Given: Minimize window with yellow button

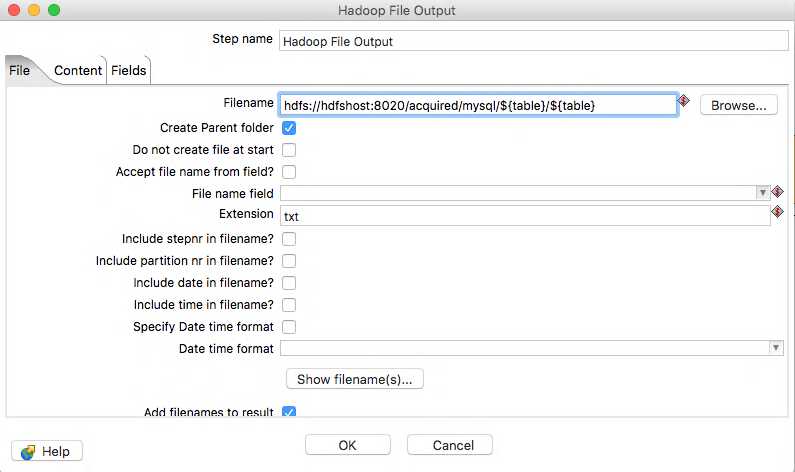Looking at the screenshot, I should [34, 10].
